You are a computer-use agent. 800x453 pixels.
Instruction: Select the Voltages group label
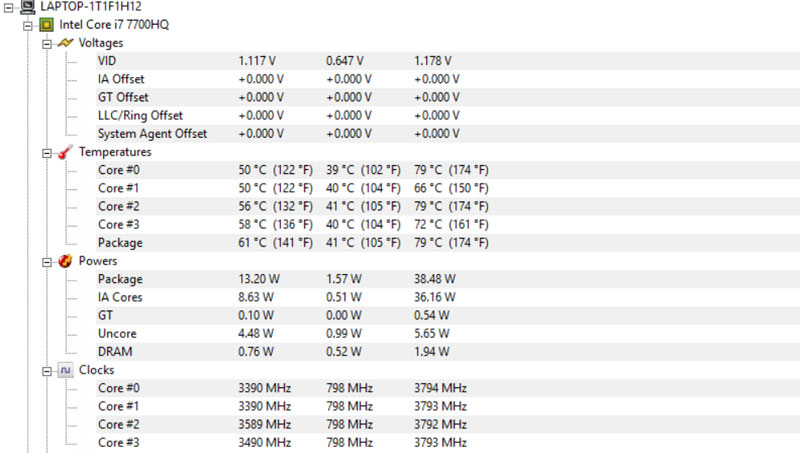101,43
